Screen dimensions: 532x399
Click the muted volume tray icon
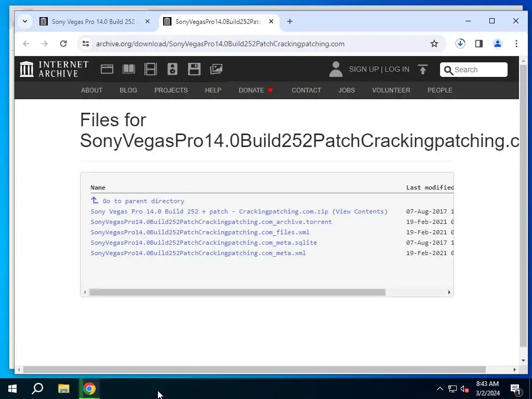tap(465, 389)
